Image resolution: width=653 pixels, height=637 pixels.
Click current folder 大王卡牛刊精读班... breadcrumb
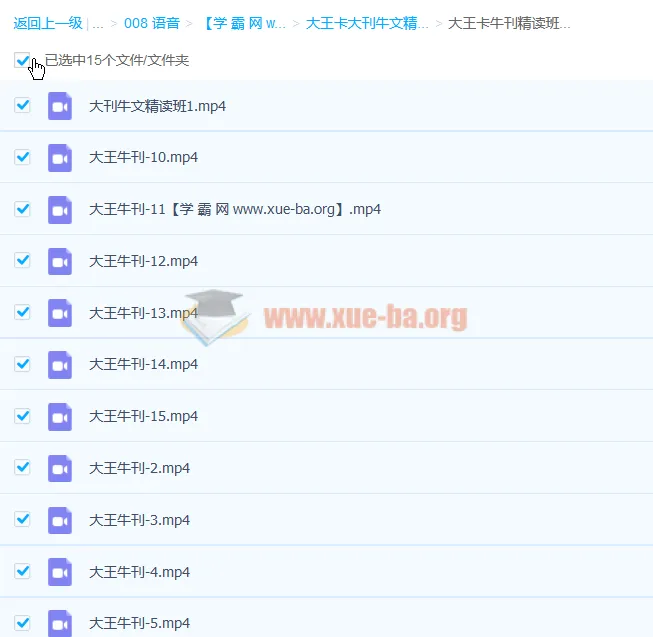pyautogui.click(x=509, y=23)
